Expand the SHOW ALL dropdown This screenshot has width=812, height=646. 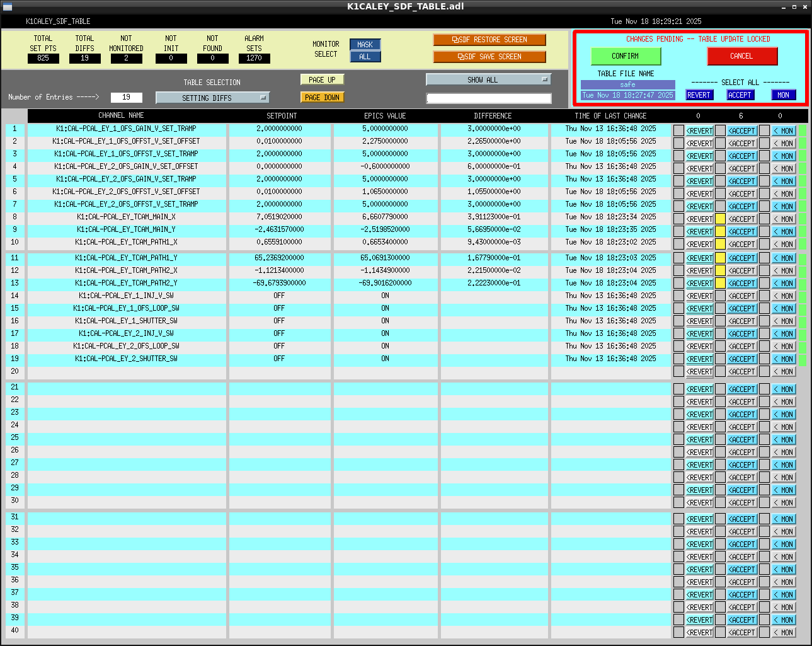(x=488, y=79)
